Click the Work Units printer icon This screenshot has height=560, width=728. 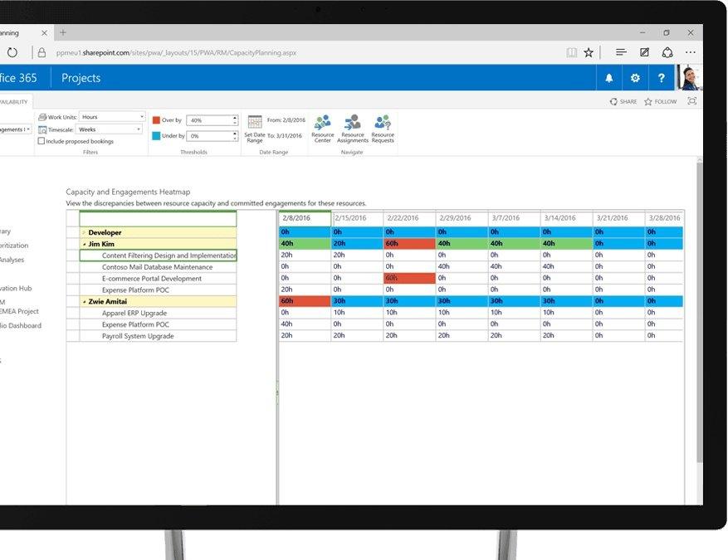42,116
